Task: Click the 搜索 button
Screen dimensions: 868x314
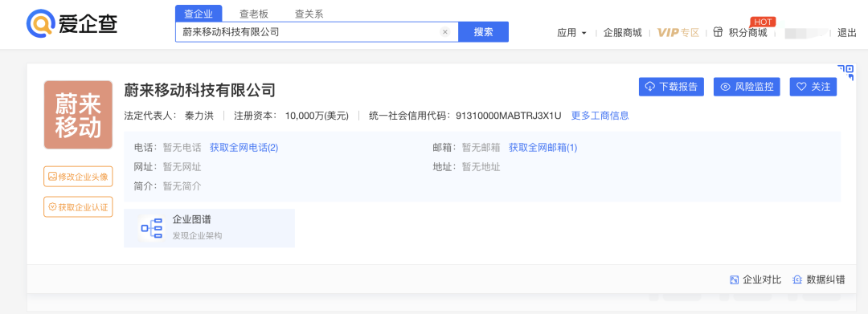Action: click(483, 32)
